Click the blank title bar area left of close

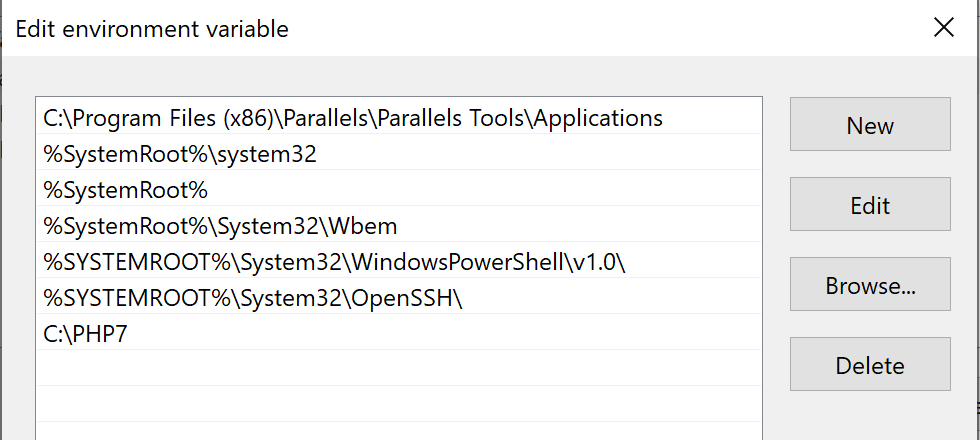[600, 28]
